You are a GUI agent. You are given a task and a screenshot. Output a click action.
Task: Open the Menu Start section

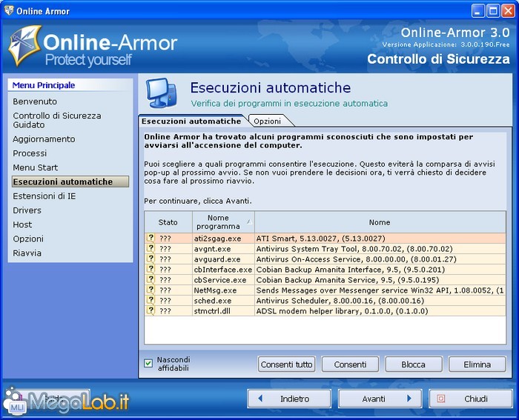click(x=36, y=167)
